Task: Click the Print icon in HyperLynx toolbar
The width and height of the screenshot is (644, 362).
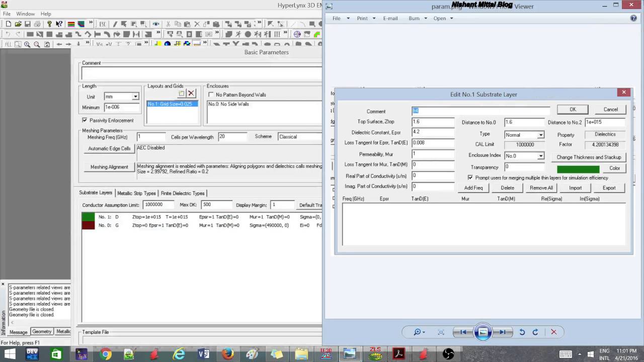Action: click(37, 24)
